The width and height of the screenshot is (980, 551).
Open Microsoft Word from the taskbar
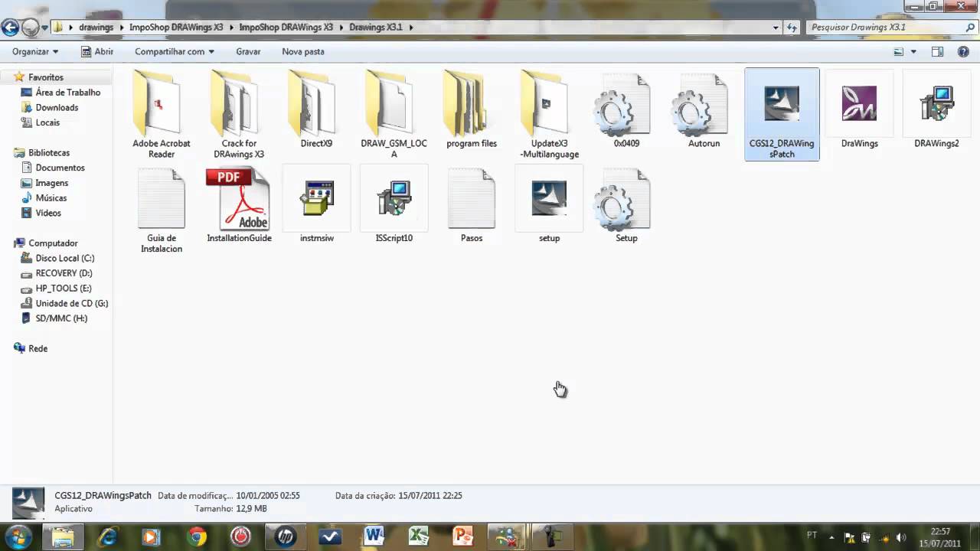374,536
